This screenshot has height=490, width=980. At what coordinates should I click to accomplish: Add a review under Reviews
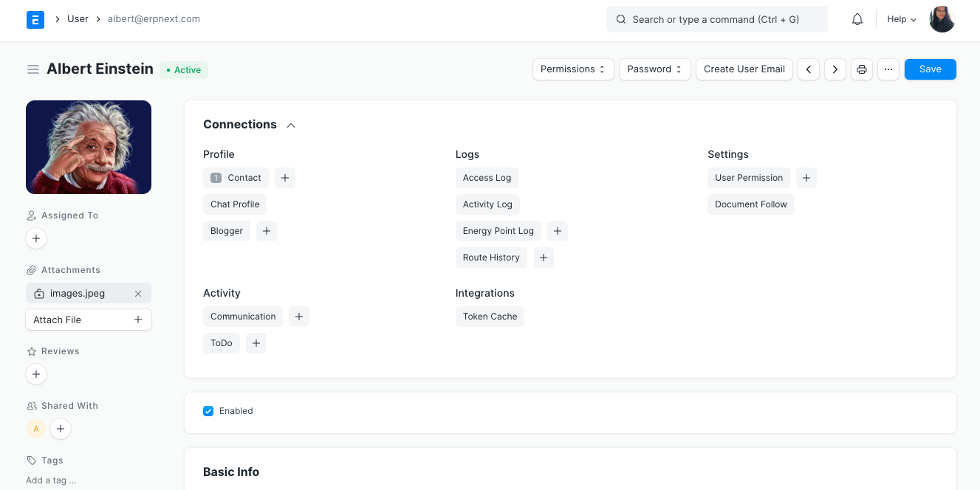pyautogui.click(x=36, y=374)
